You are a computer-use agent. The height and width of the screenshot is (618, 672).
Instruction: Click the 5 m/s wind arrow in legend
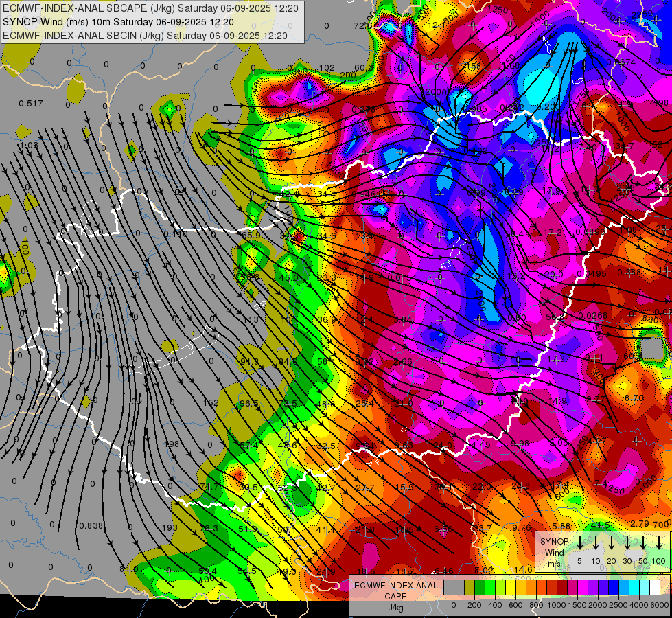579,542
